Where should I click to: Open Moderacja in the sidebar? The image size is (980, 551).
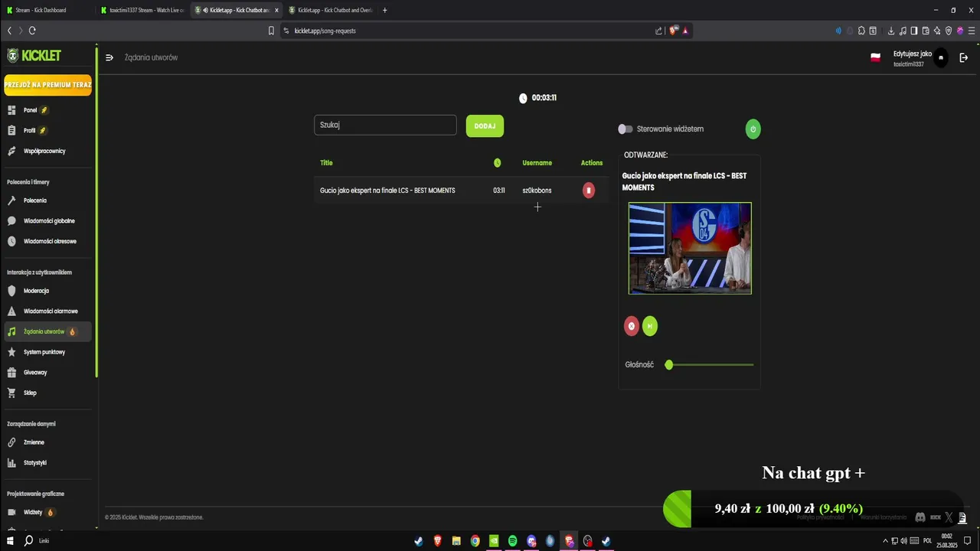pos(46,291)
